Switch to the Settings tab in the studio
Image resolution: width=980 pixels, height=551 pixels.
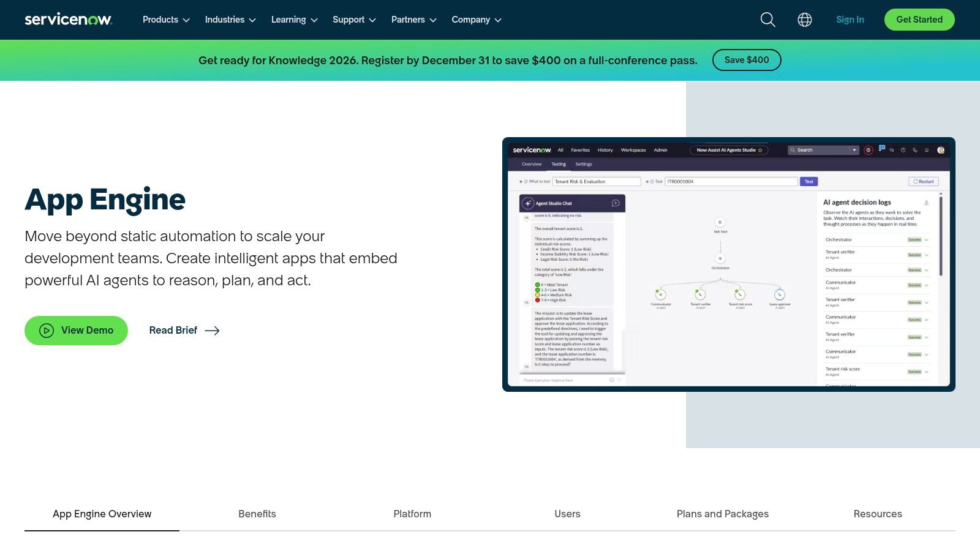click(x=583, y=164)
